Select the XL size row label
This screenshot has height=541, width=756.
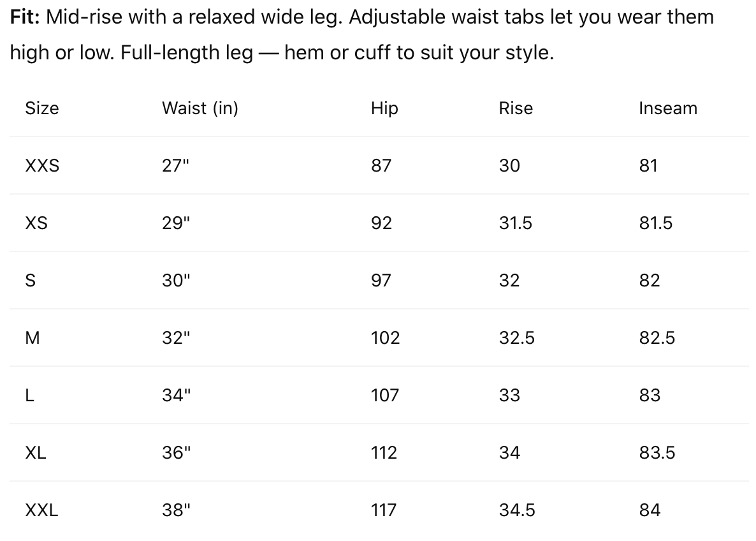point(36,453)
